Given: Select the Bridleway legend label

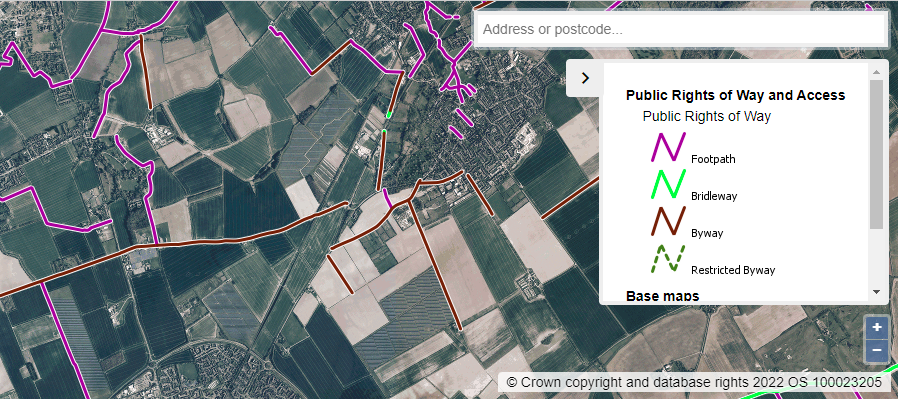Looking at the screenshot, I should point(714,196).
